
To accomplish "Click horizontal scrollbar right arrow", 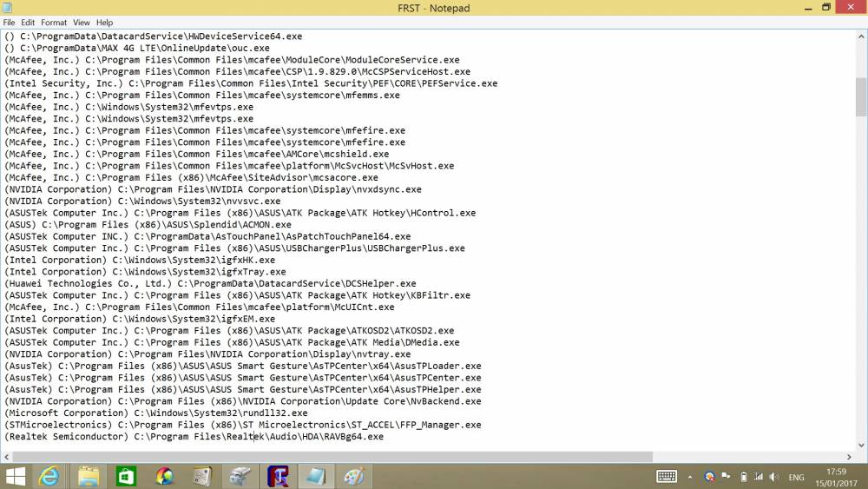I will tap(849, 457).
